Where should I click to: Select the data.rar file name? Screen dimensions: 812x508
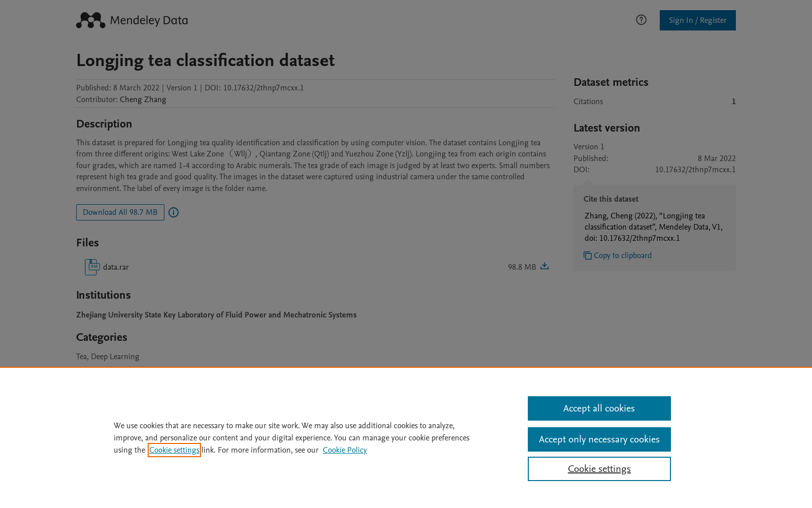pyautogui.click(x=116, y=267)
